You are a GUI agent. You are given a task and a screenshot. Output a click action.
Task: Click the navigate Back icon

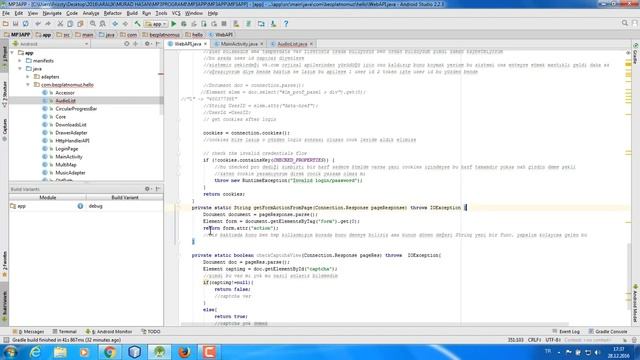115,24
